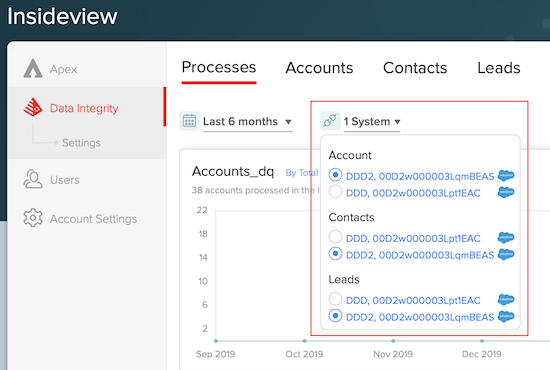Click Salesforce cloud icon for Contacts DDD

pos(506,237)
